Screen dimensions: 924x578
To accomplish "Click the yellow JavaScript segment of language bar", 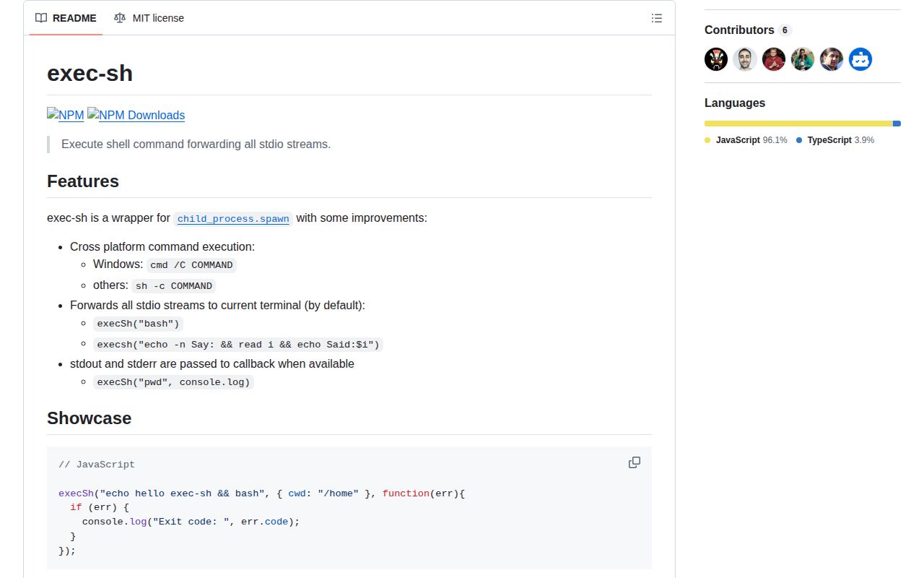I will [798, 124].
